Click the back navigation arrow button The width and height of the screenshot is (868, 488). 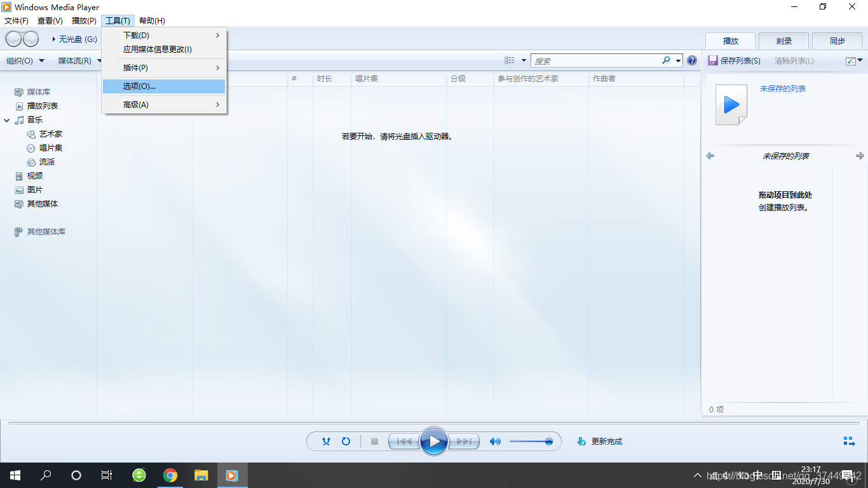13,39
